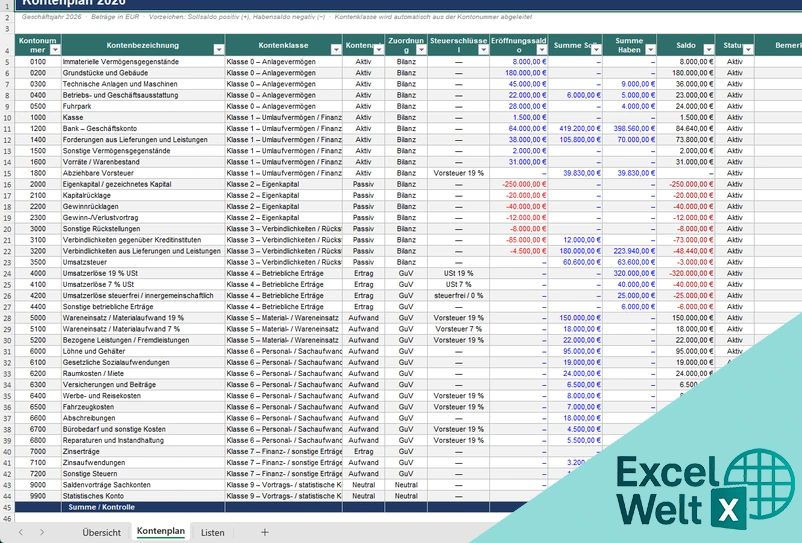Open the Summe Soll column filter dropdown
802x543 pixels.
coord(596,50)
